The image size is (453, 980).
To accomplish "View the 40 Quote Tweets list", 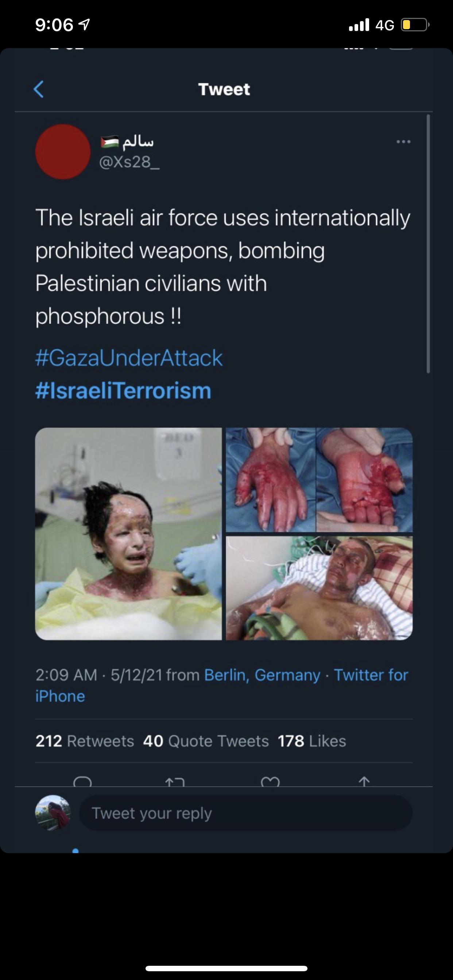I will pos(206,741).
